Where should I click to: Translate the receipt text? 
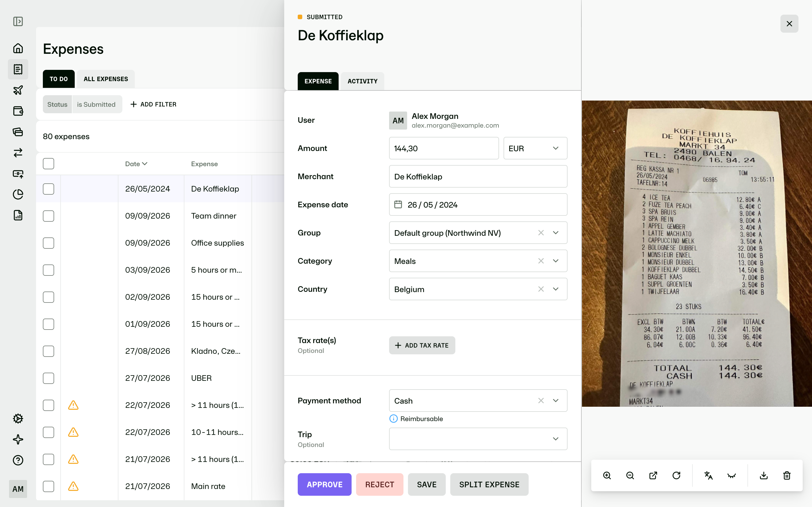(x=708, y=475)
